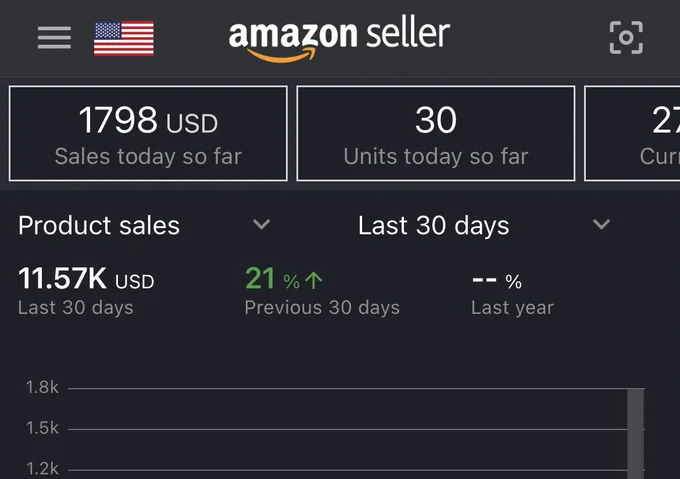The width and height of the screenshot is (680, 479).
Task: Select today's bar in the sales chart
Action: click(x=635, y=434)
